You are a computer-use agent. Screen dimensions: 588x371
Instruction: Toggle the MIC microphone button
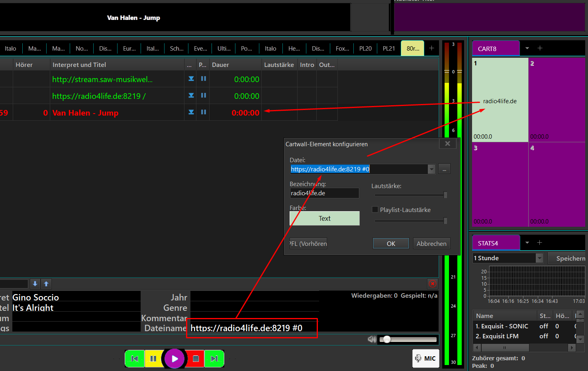[425, 358]
